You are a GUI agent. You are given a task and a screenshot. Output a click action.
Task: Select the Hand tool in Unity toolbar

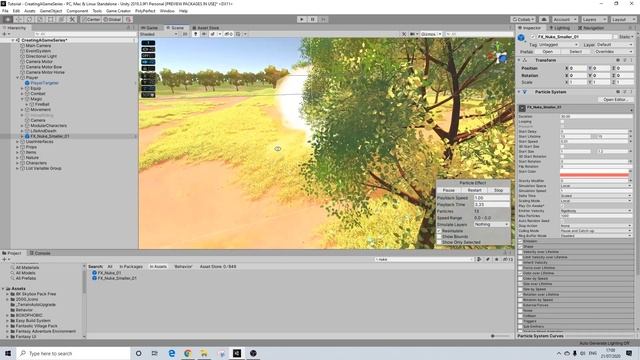(8, 19)
